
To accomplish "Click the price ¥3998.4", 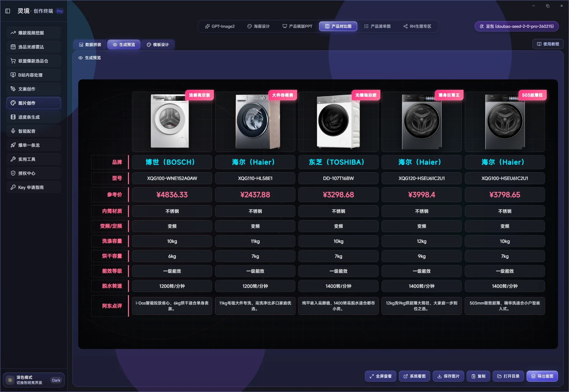I will point(422,195).
